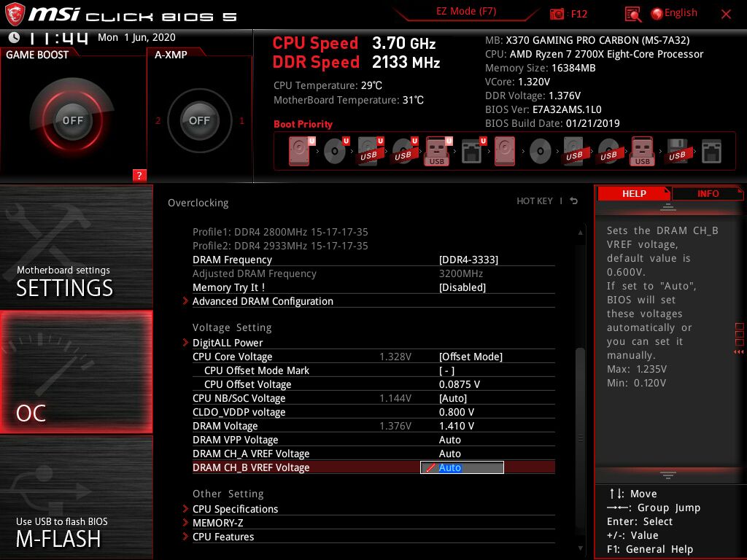
Task: Exit BIOS with the red X icon
Action: tap(726, 15)
